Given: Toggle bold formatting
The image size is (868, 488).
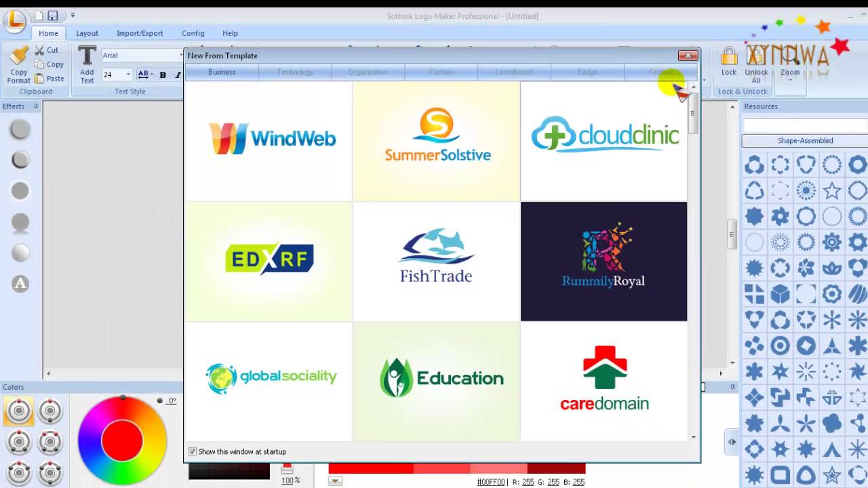Looking at the screenshot, I should (163, 75).
